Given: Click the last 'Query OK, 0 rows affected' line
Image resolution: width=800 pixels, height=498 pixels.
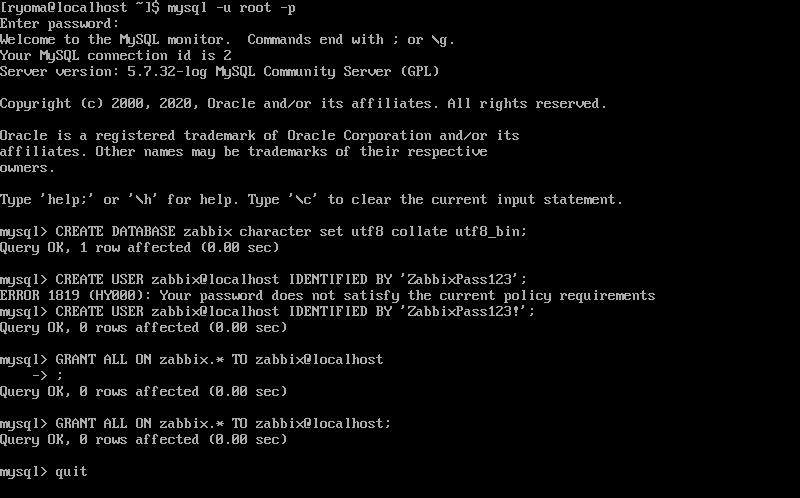Looking at the screenshot, I should pyautogui.click(x=143, y=440).
